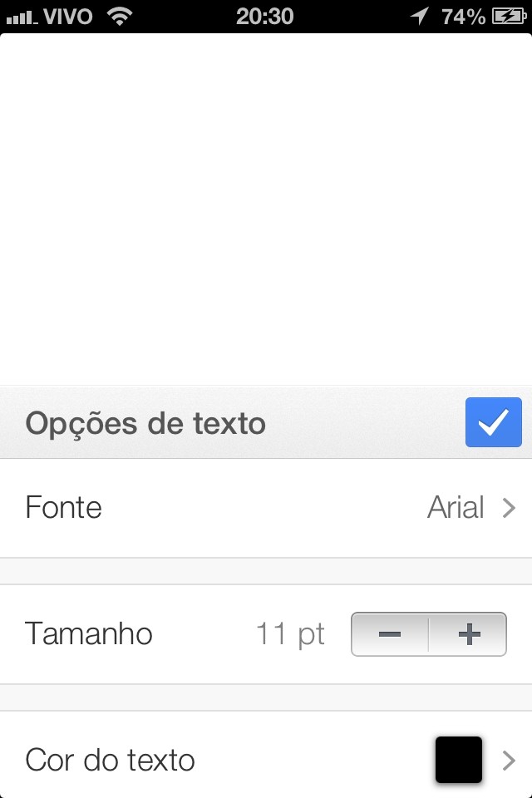Tap the Wi-Fi icon in the status bar
Viewport: 532px width, 798px height.
(121, 16)
